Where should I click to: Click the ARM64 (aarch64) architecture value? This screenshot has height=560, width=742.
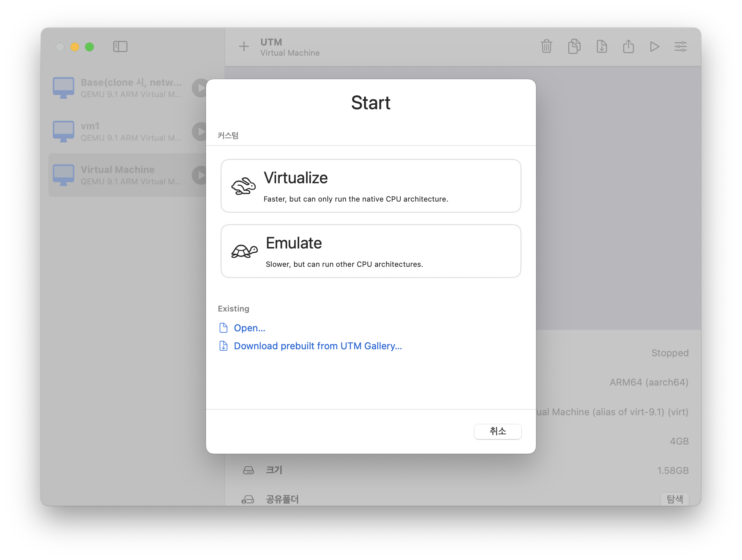(x=649, y=382)
